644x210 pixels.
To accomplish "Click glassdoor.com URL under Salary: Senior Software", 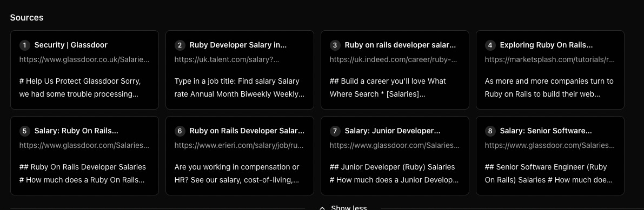I will coord(550,145).
